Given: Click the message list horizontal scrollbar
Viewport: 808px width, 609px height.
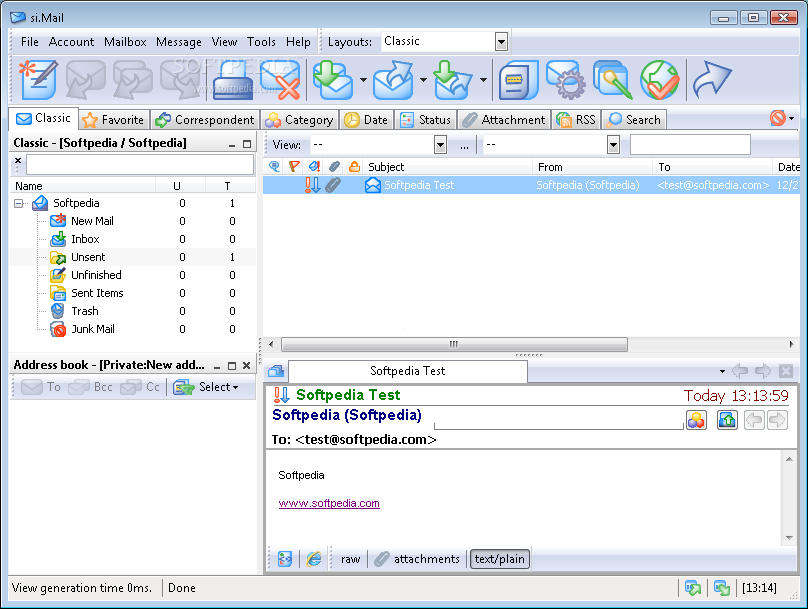Looking at the screenshot, I should 454,344.
